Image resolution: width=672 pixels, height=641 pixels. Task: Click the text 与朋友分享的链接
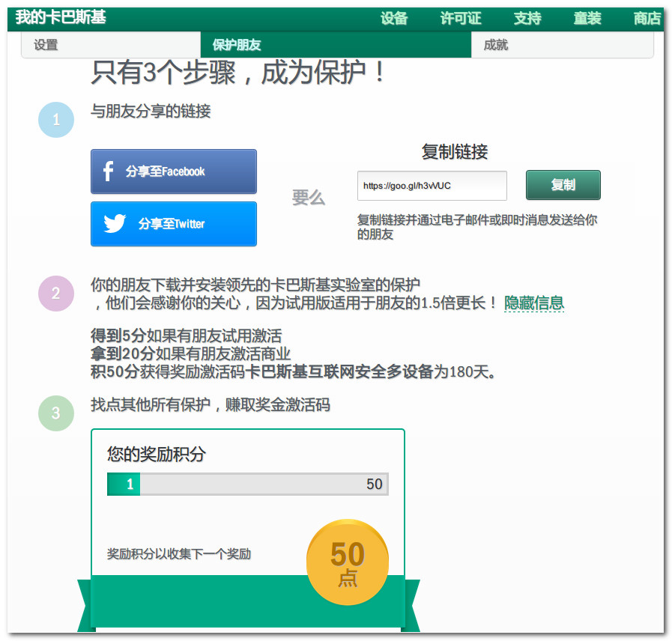(x=151, y=111)
